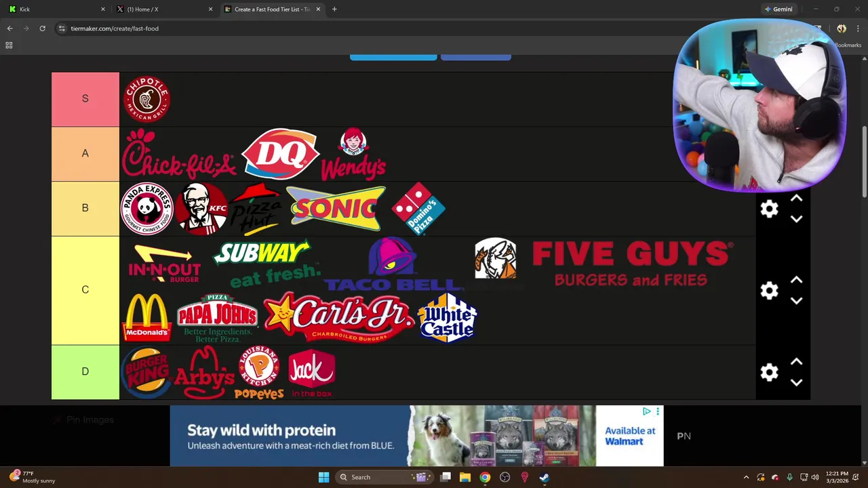The image size is (868, 488).
Task: Click the Blue Buffalo protein advertisement
Action: pos(416,436)
